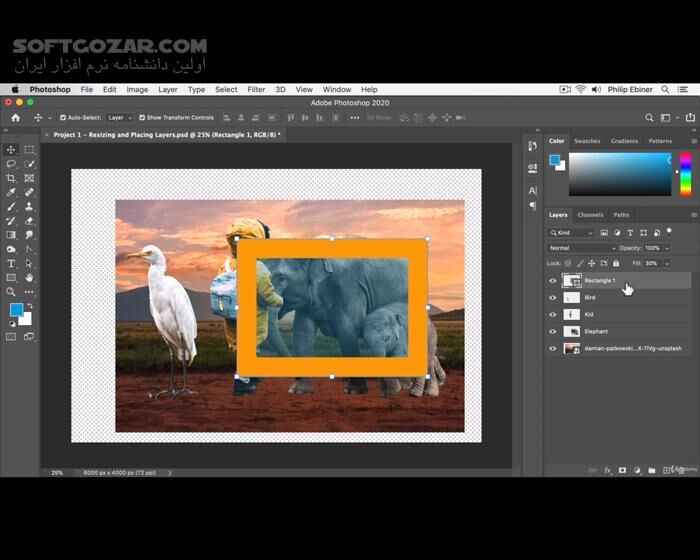Open the Character panel icon
The height and width of the screenshot is (560, 700).
(533, 191)
